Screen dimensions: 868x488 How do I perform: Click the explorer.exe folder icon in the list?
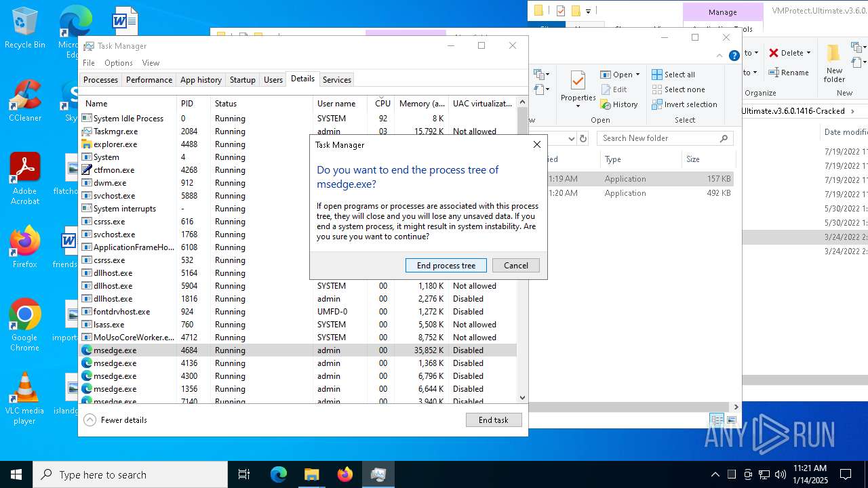[87, 144]
